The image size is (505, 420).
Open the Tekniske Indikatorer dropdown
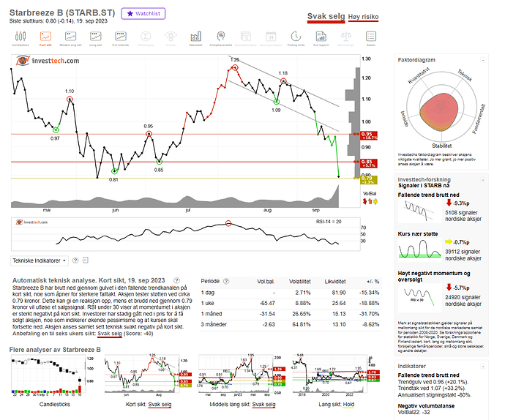coord(40,260)
